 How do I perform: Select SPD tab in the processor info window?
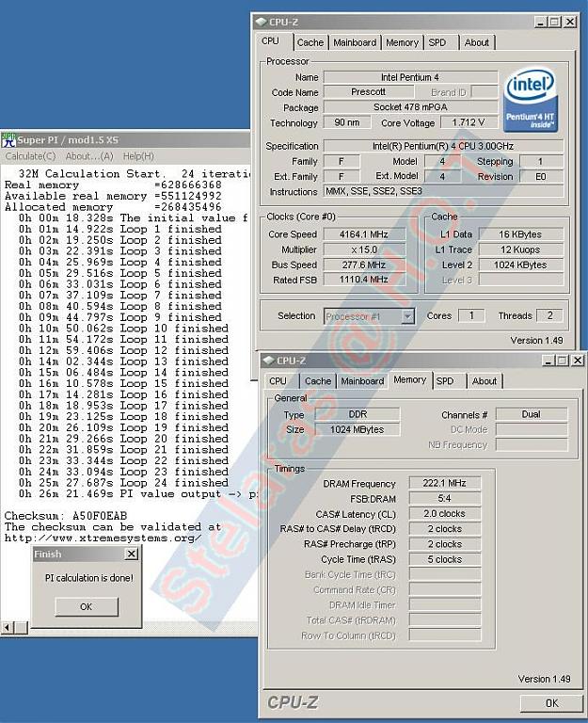point(437,42)
